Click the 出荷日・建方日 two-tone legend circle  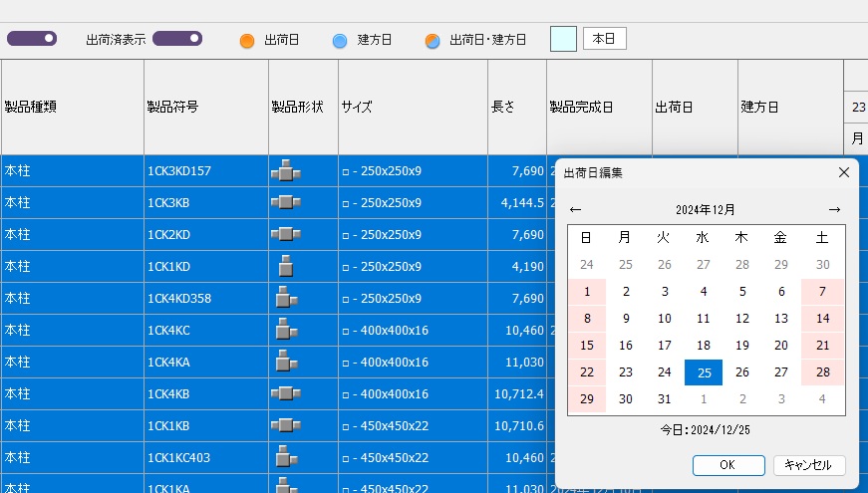tap(433, 41)
